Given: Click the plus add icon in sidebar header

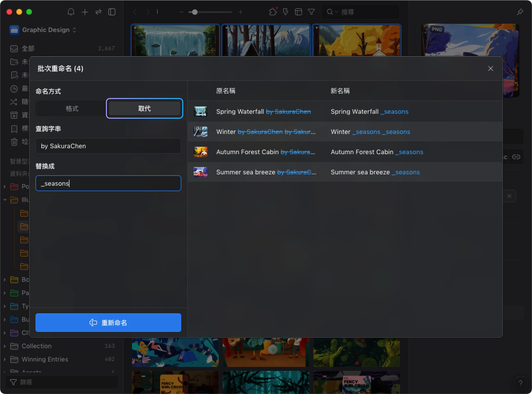Looking at the screenshot, I should [85, 12].
